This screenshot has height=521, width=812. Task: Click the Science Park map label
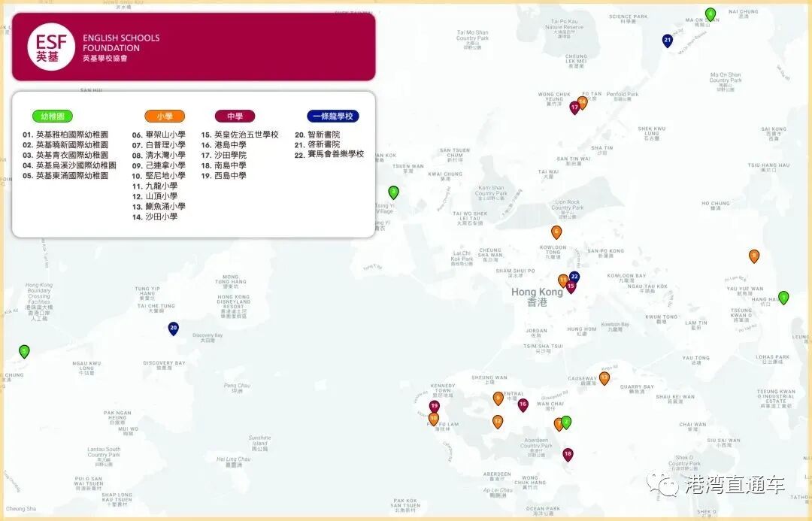[628, 19]
